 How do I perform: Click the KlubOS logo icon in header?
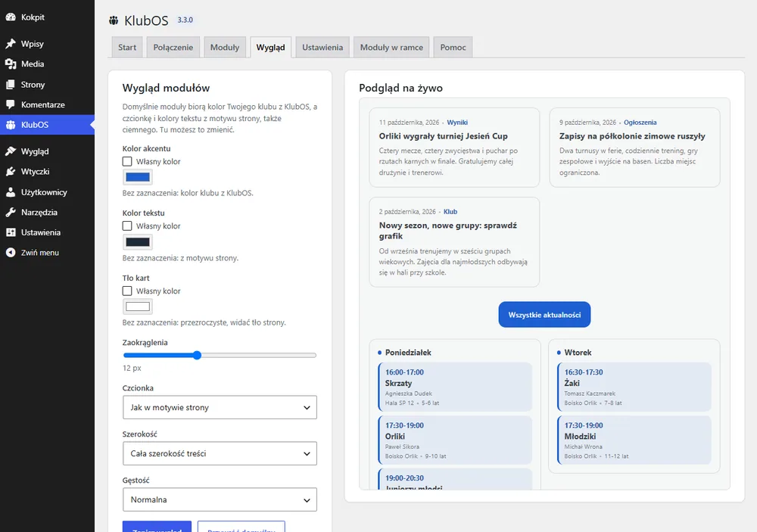pos(114,20)
